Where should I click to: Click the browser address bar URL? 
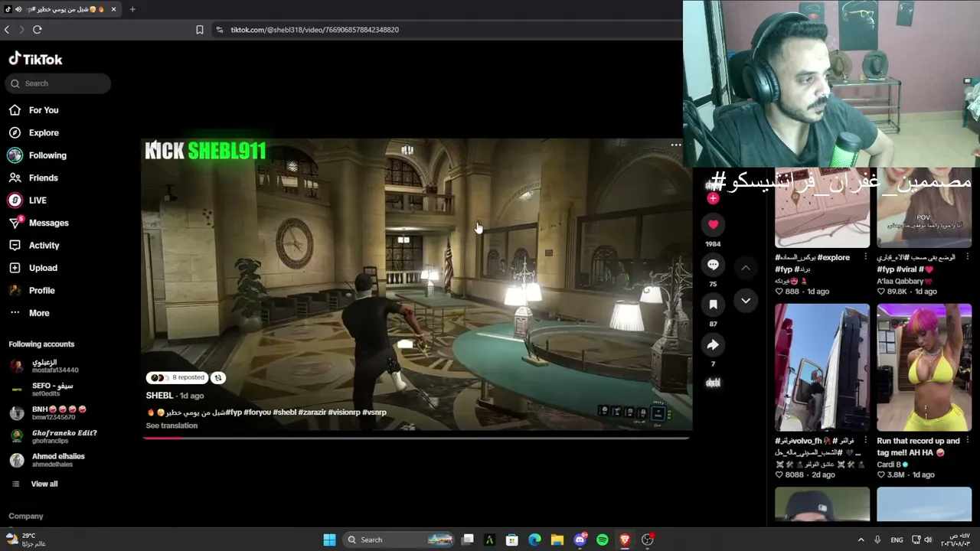tap(315, 30)
